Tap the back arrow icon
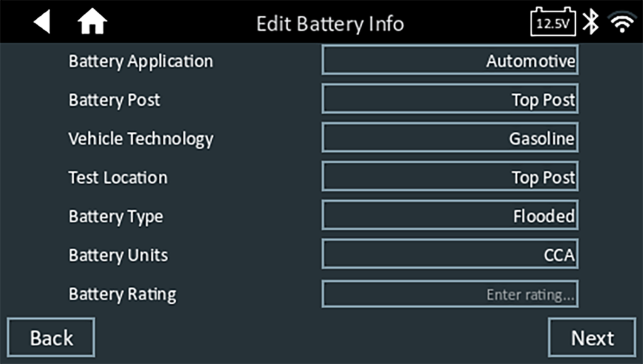Image resolution: width=643 pixels, height=364 pixels. (x=42, y=23)
